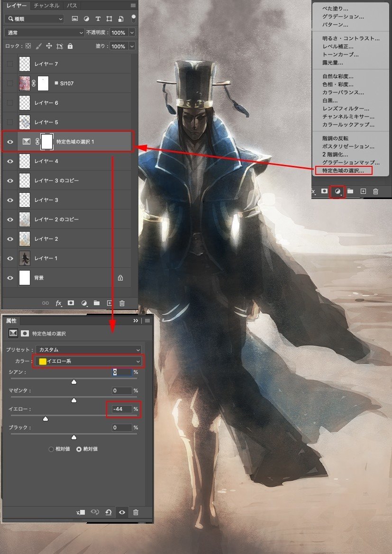Show the レイヤー 7 layer
392x554 pixels.
pos(10,64)
